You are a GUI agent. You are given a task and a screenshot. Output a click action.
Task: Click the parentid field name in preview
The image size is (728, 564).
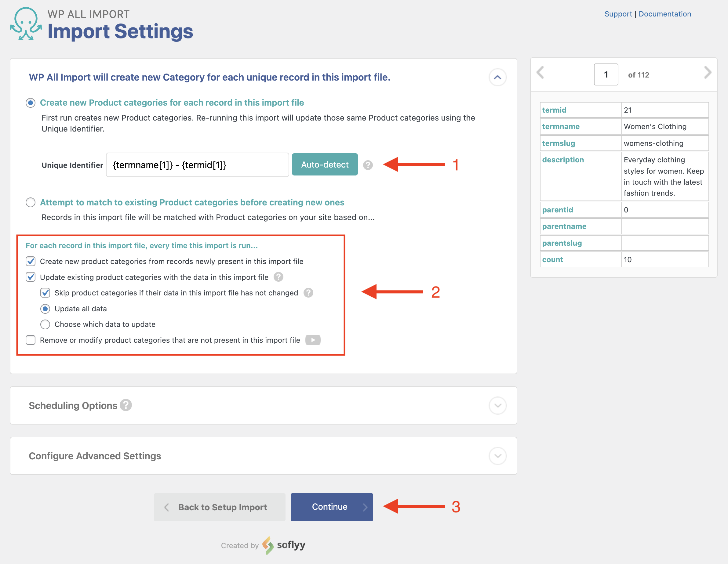(557, 210)
